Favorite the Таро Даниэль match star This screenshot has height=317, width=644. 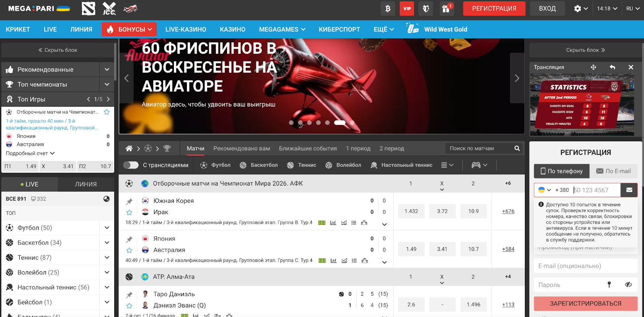129,306
